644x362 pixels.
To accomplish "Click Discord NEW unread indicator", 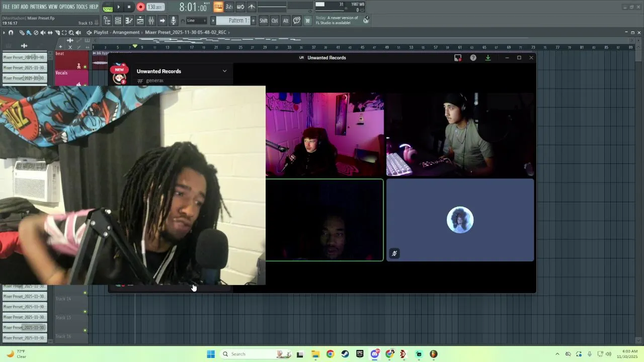I will point(119,70).
